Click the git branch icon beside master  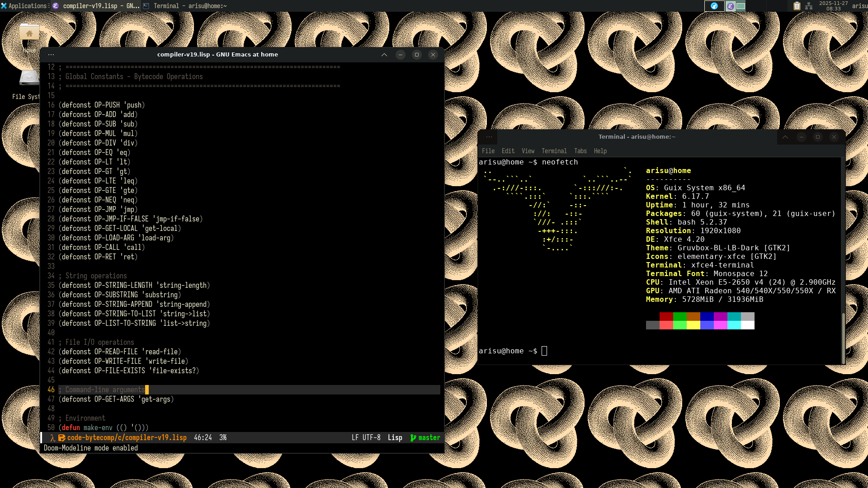tap(413, 438)
